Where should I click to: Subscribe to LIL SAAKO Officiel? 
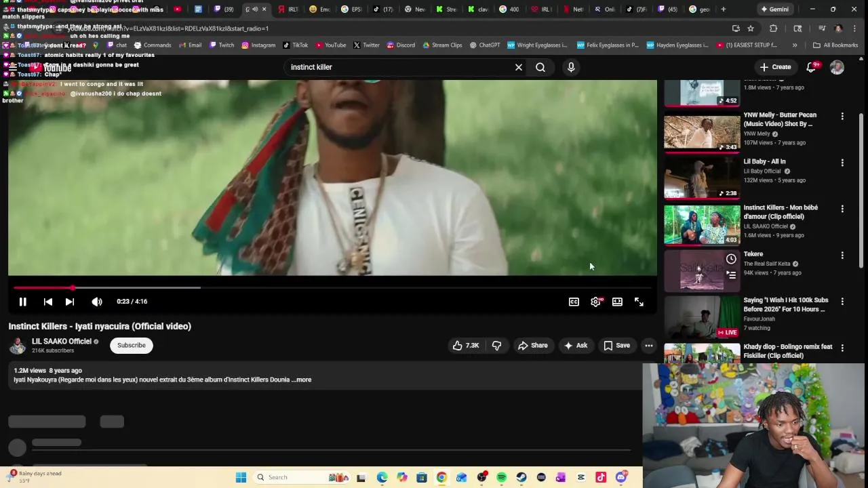coord(132,345)
